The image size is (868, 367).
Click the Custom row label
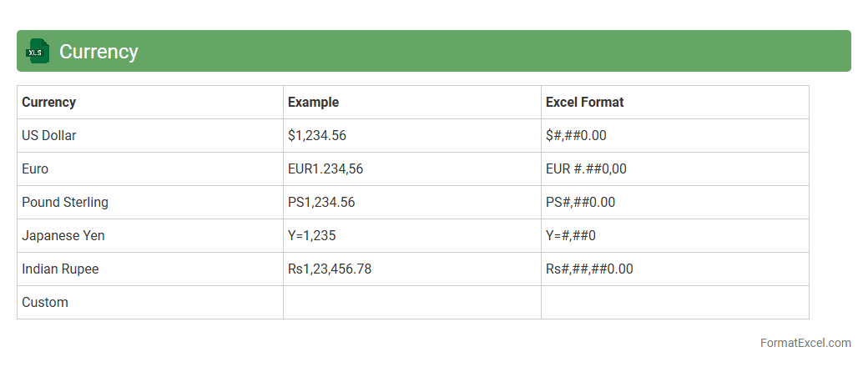coord(45,303)
